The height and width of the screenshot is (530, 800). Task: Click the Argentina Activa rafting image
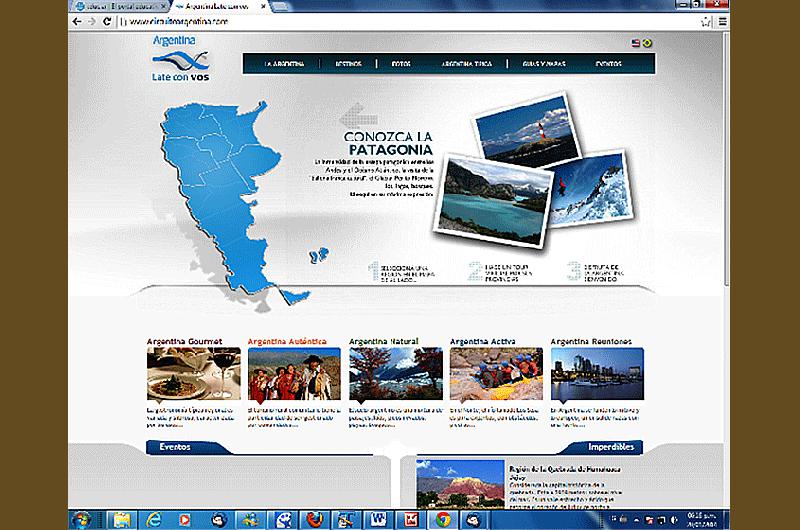[496, 374]
